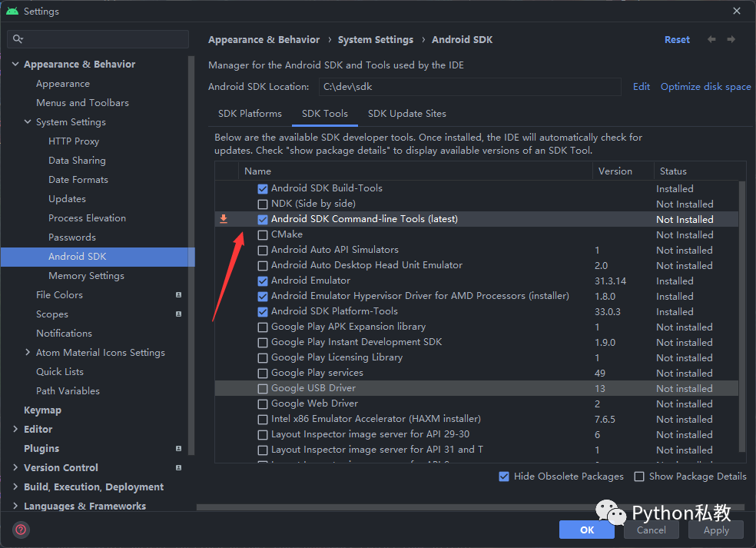Screen dimensions: 756x548
Task: Click the Apply button
Action: [716, 530]
